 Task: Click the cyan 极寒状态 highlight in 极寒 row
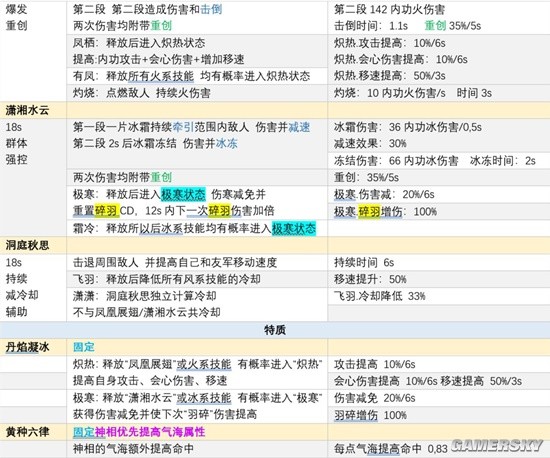[x=183, y=194]
